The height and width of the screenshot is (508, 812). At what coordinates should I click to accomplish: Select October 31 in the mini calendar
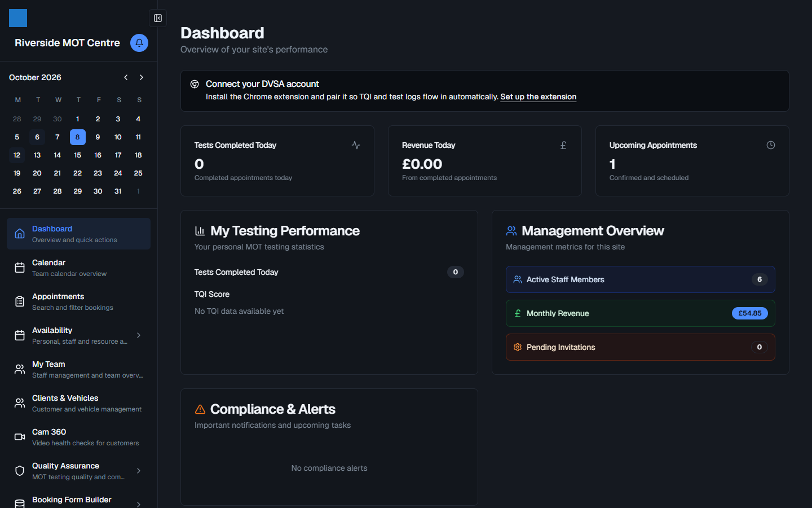118,191
